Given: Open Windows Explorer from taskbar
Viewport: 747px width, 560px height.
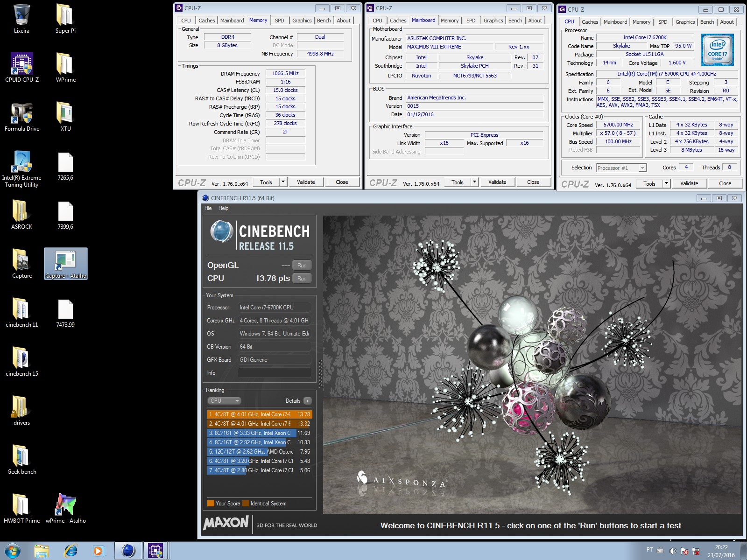Looking at the screenshot, I should coord(42,551).
